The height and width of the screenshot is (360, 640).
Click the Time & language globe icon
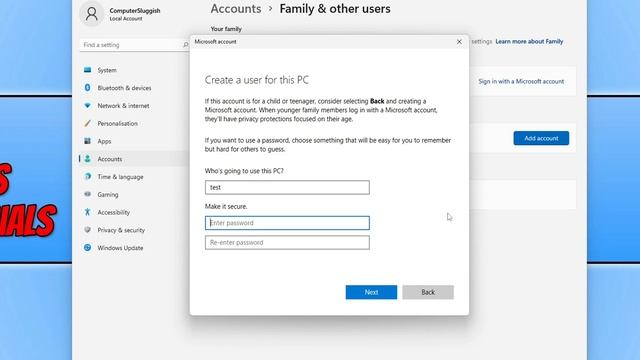87,176
